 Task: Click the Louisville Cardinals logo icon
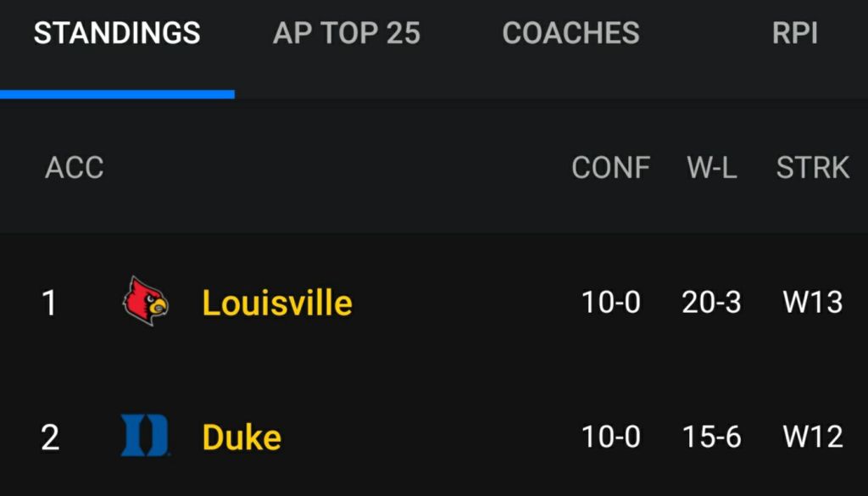click(145, 302)
